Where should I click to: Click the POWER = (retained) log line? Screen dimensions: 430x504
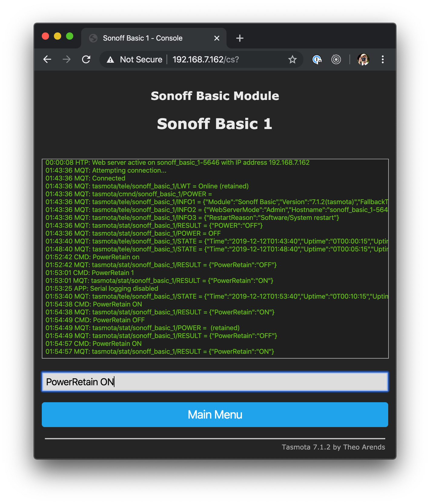pyautogui.click(x=143, y=328)
